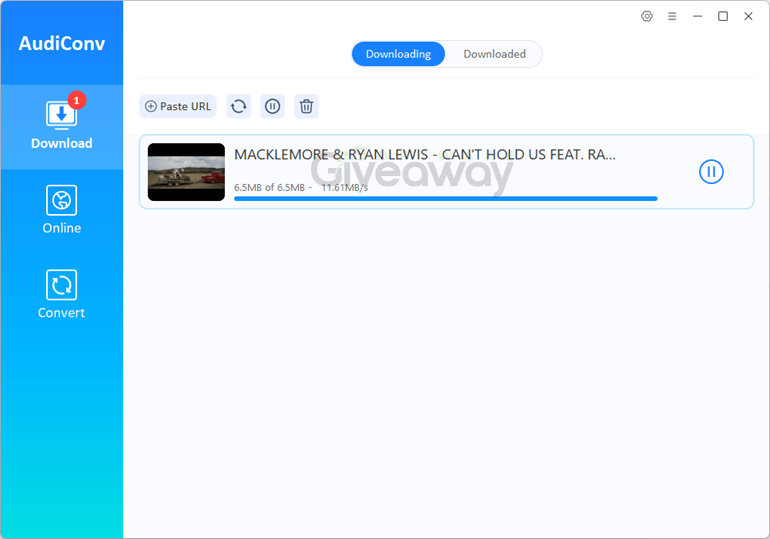Open the Online section in sidebar
Image resolution: width=770 pixels, height=539 pixels.
61,210
